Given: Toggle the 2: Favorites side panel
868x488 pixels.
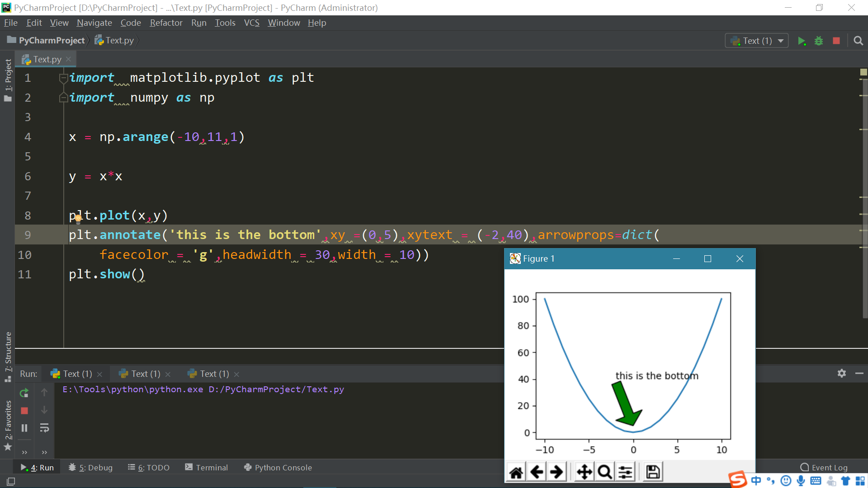Looking at the screenshot, I should click(8, 425).
